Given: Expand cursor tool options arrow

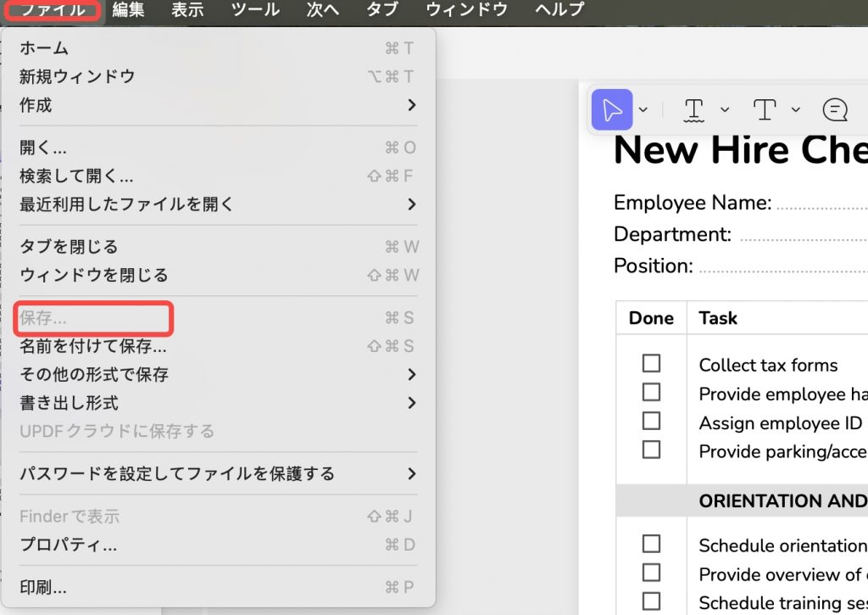Looking at the screenshot, I should pos(643,109).
